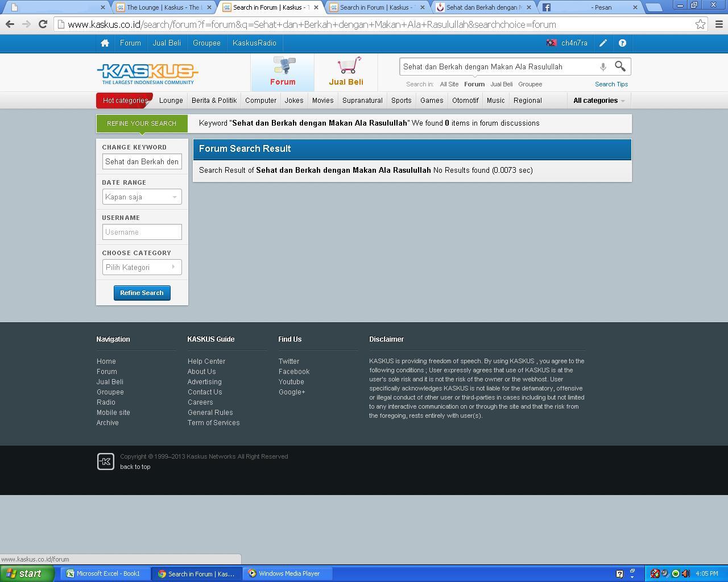Open the Computer category

point(261,101)
